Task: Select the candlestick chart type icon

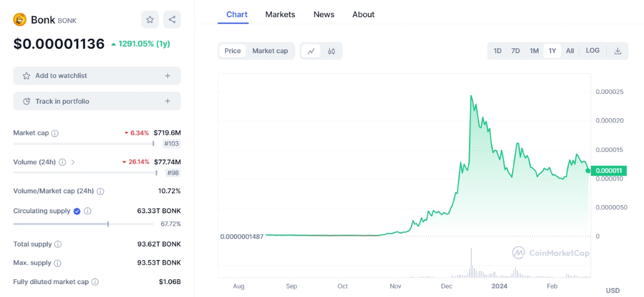Action: click(332, 51)
